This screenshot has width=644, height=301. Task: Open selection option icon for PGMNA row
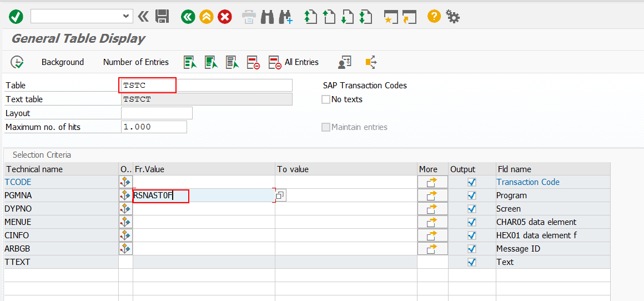coord(125,195)
